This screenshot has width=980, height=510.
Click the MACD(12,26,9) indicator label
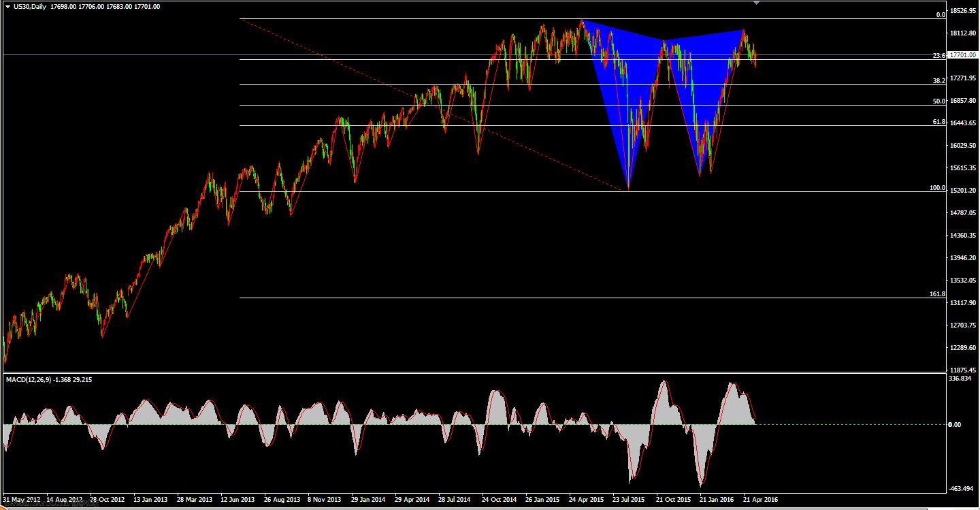tap(49, 379)
